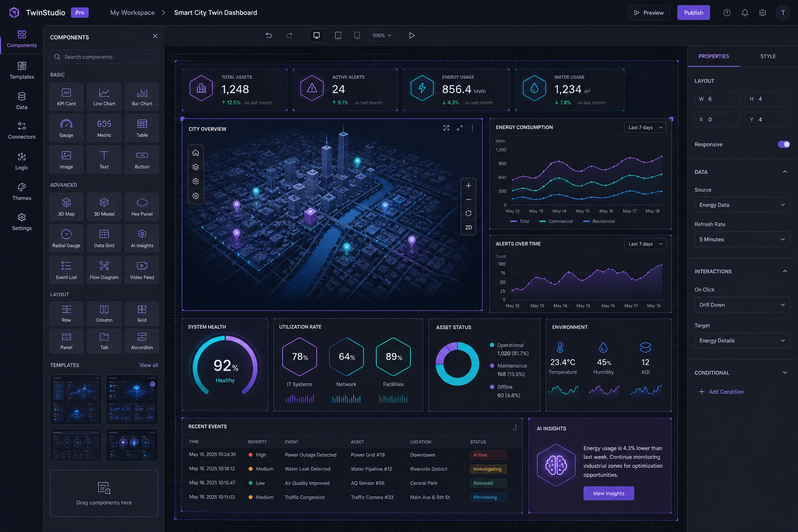This screenshot has height=532, width=798.
Task: Edit the layout W width field
Action: tap(717, 99)
